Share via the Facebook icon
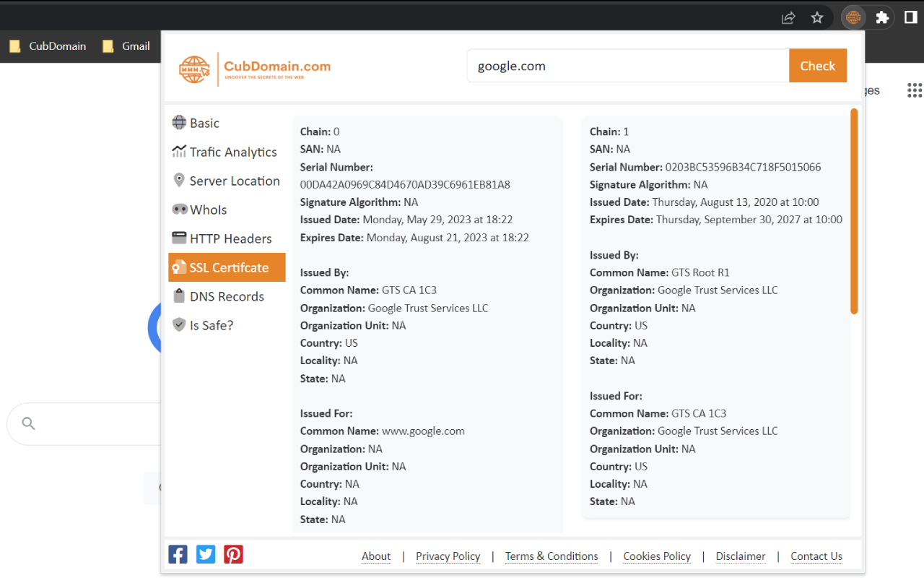This screenshot has height=578, width=924. [178, 554]
